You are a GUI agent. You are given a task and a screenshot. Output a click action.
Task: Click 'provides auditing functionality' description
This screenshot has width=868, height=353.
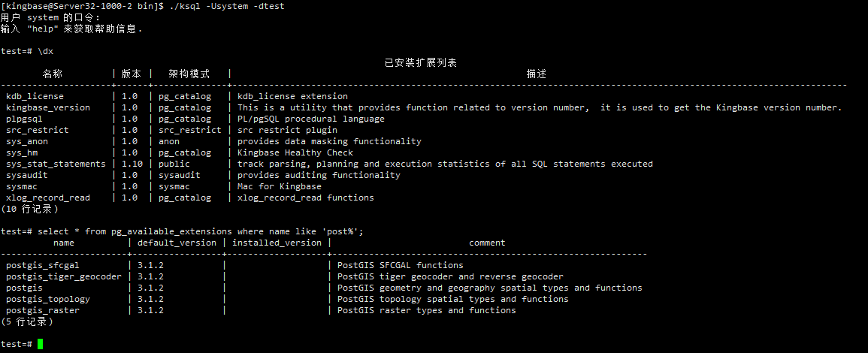[319, 175]
